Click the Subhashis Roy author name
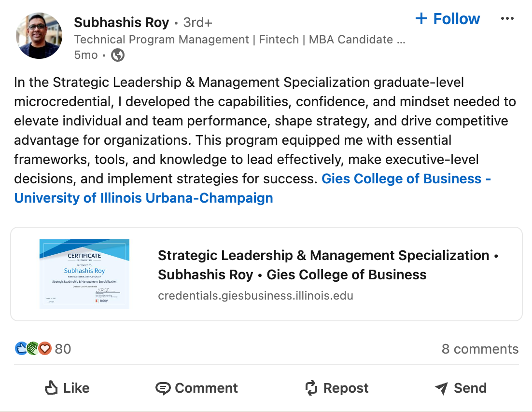 pos(121,22)
